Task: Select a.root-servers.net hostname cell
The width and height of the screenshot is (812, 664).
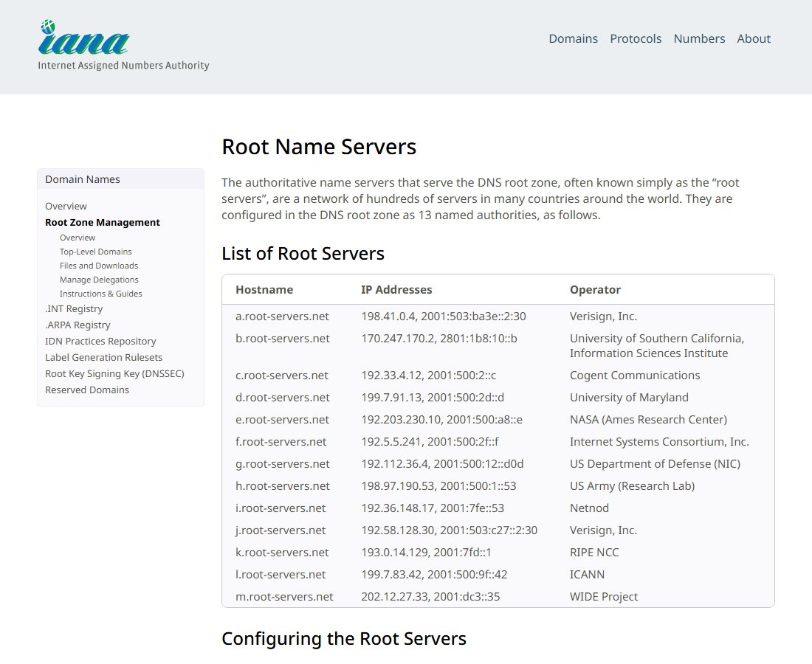Action: click(282, 317)
